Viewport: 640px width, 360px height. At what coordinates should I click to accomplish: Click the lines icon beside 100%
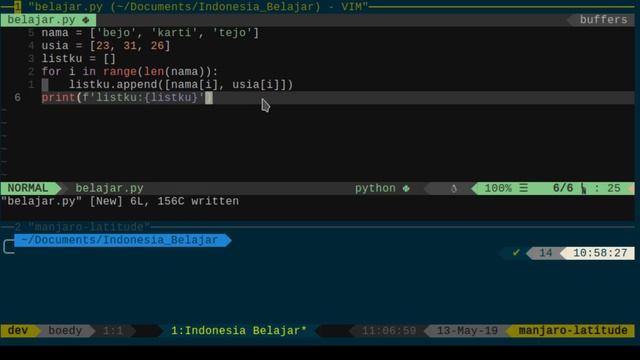click(x=524, y=188)
